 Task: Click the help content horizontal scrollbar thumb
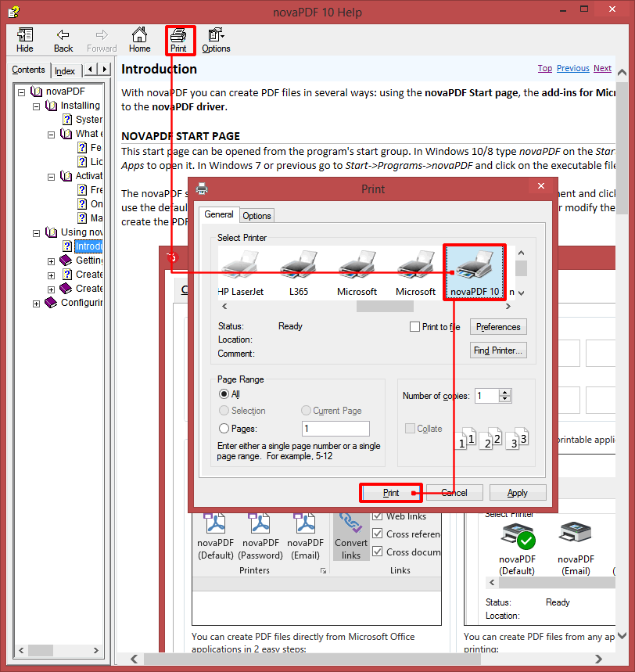tap(312, 659)
